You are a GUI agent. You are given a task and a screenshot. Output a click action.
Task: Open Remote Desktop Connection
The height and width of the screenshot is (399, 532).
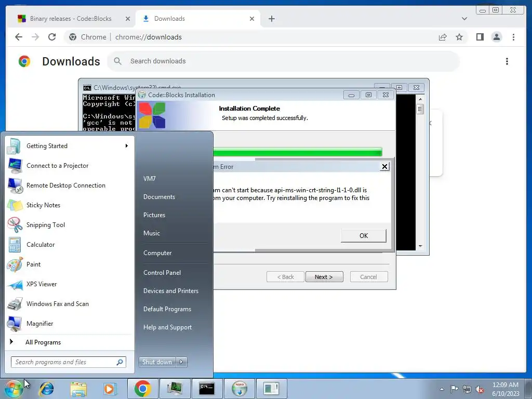click(69, 185)
